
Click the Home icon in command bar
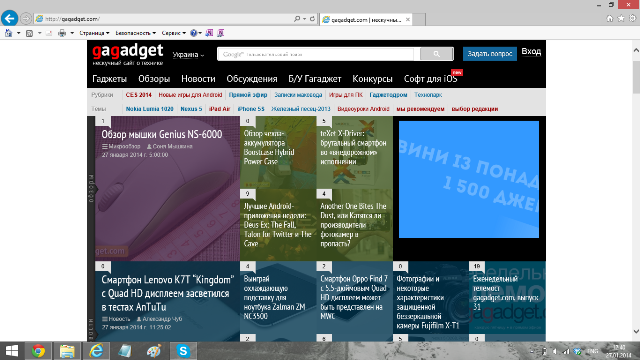[x=9, y=33]
